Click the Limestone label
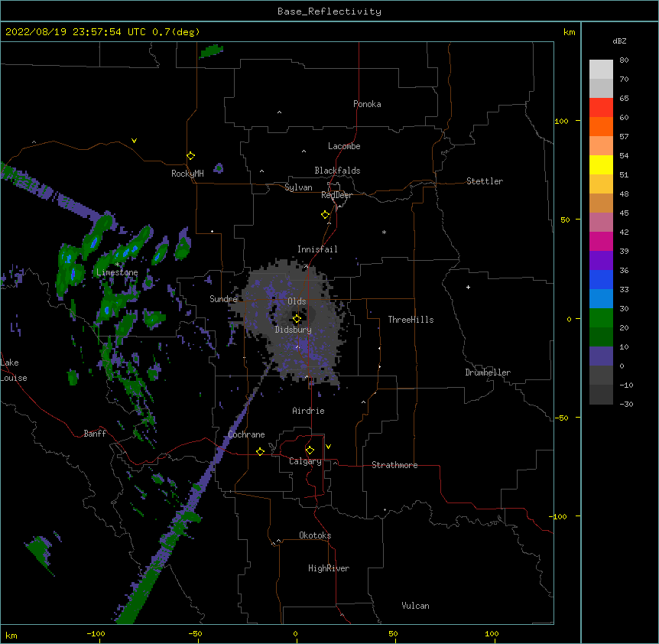The height and width of the screenshot is (644, 659). tap(117, 272)
